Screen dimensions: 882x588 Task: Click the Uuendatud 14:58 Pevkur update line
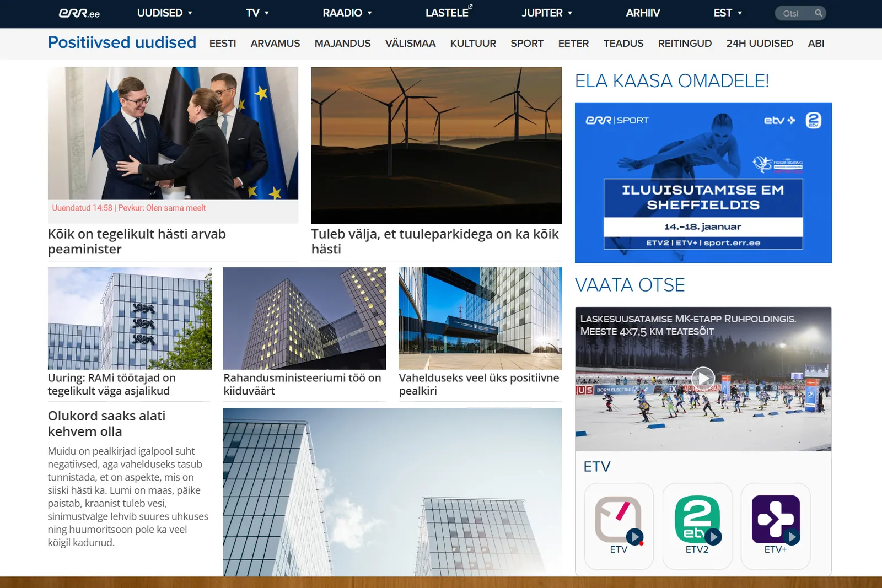[x=129, y=208]
